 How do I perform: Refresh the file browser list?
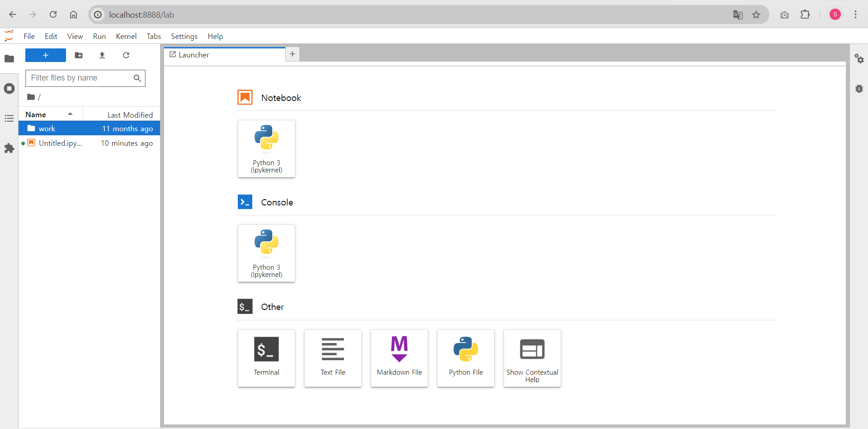[126, 55]
